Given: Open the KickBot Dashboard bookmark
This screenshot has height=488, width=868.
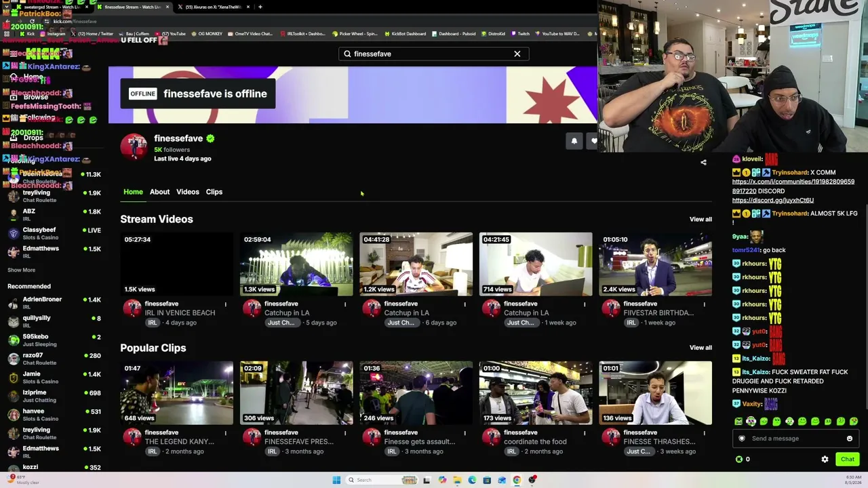Looking at the screenshot, I should pos(406,34).
